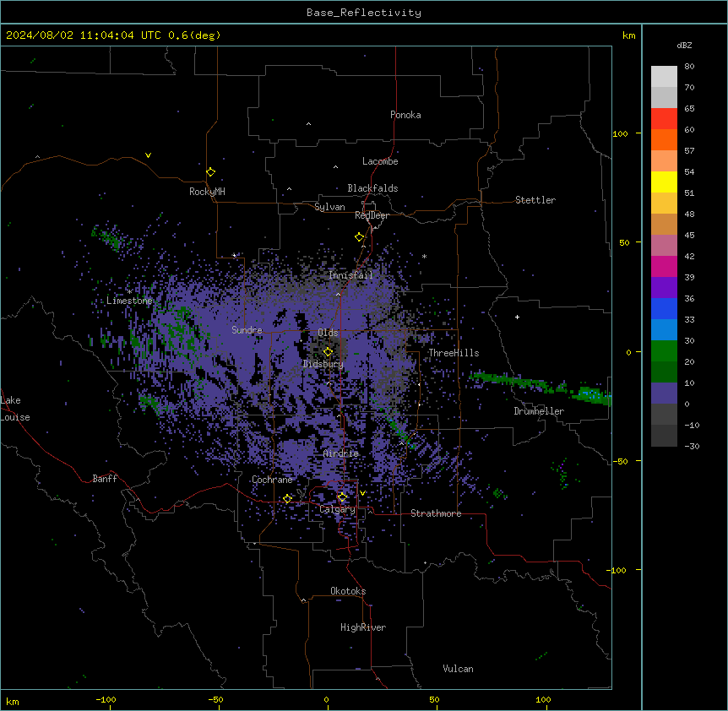This screenshot has width=728, height=711.
Task: Click the Stettler label
Action: 535,200
